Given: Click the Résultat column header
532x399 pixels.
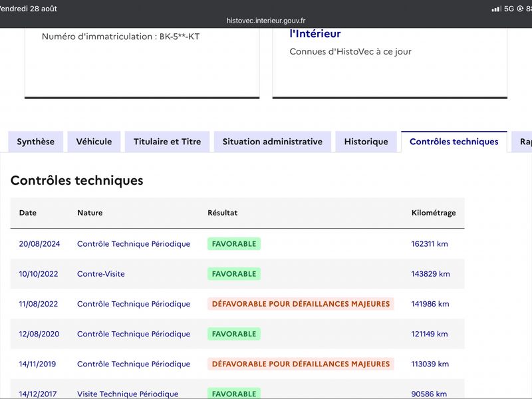Looking at the screenshot, I should [223, 213].
